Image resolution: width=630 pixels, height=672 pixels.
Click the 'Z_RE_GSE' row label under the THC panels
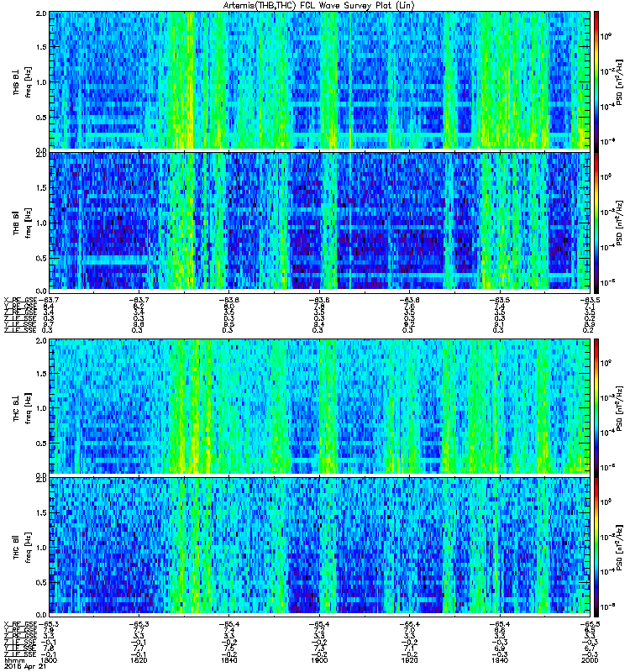coord(20,636)
